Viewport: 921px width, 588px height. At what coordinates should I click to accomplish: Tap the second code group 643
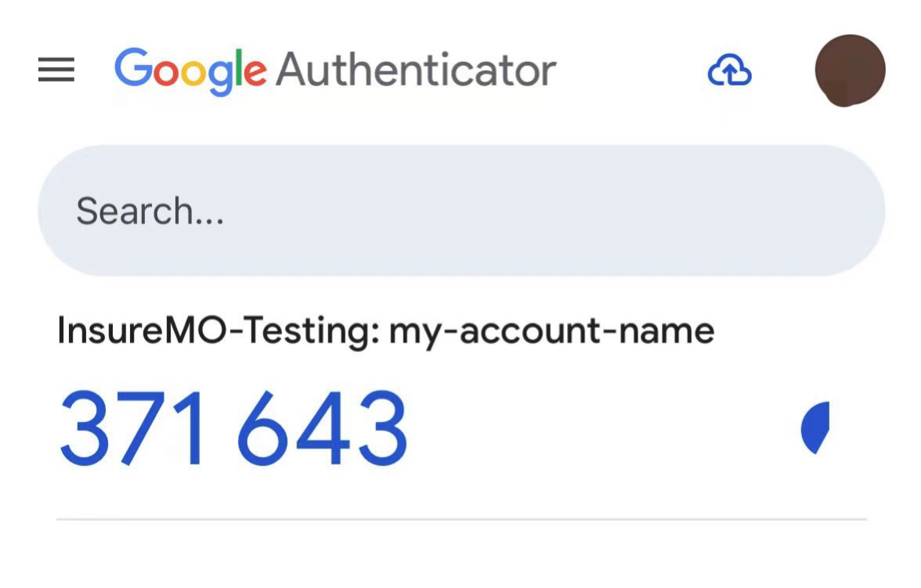pyautogui.click(x=323, y=428)
